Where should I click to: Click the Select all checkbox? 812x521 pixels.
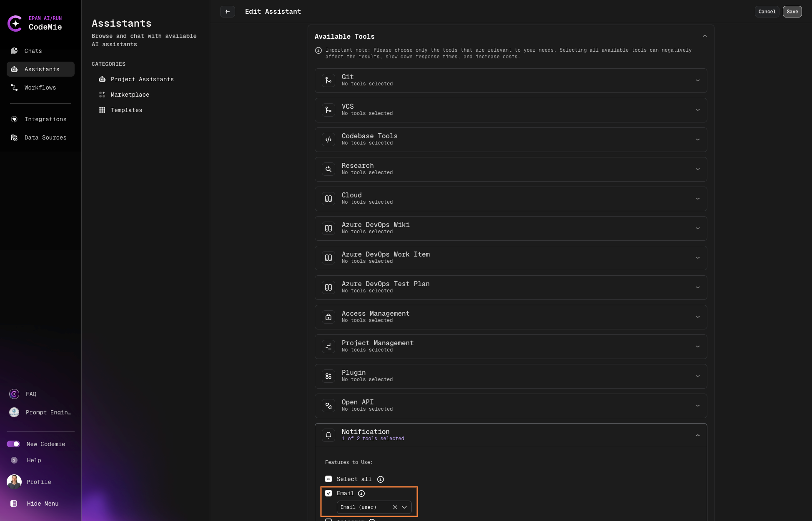[329, 479]
